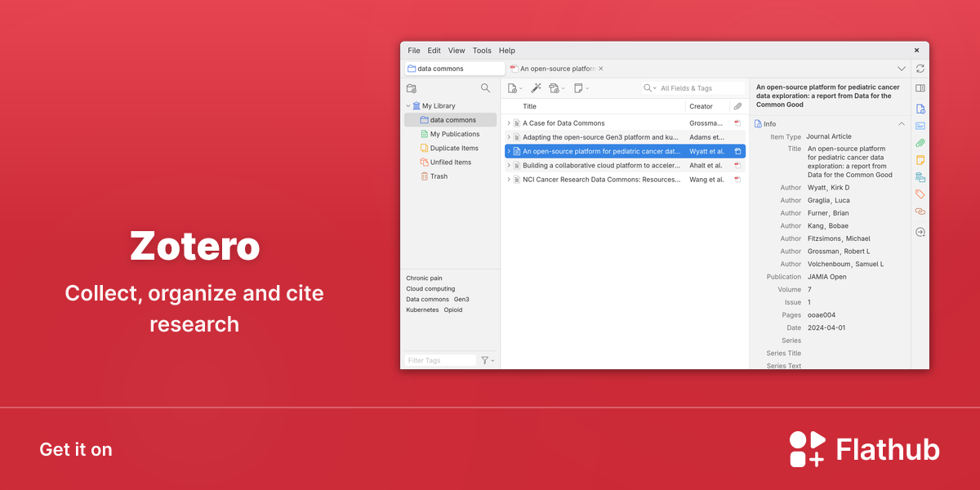980x490 pixels.
Task: Click the Wyatt, Kirk D author field
Action: coord(828,188)
